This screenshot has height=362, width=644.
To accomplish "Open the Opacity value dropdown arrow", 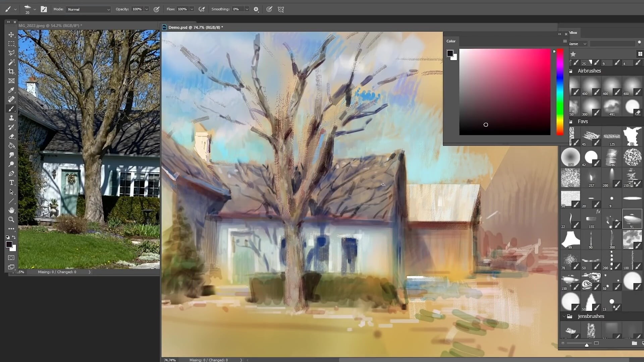I will tap(147, 9).
